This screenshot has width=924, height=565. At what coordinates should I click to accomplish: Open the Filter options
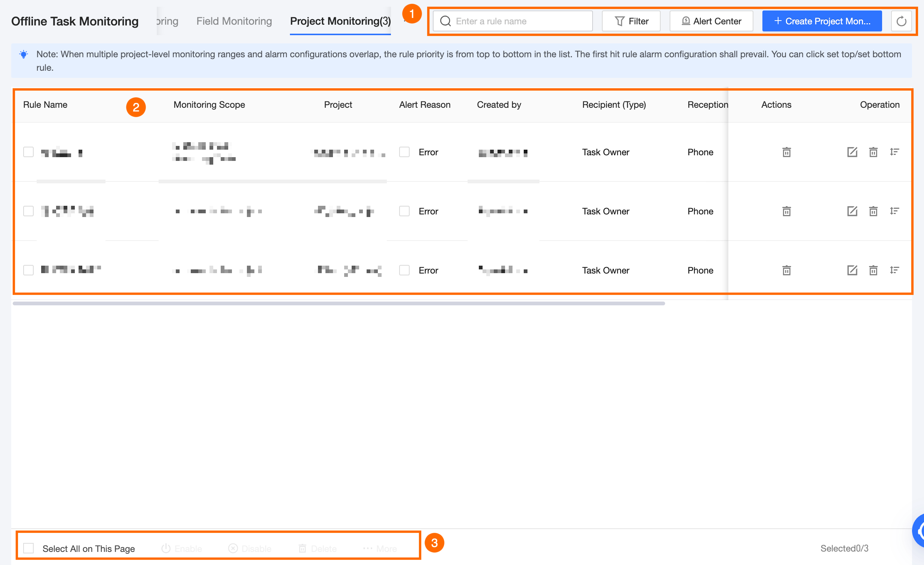coord(631,21)
